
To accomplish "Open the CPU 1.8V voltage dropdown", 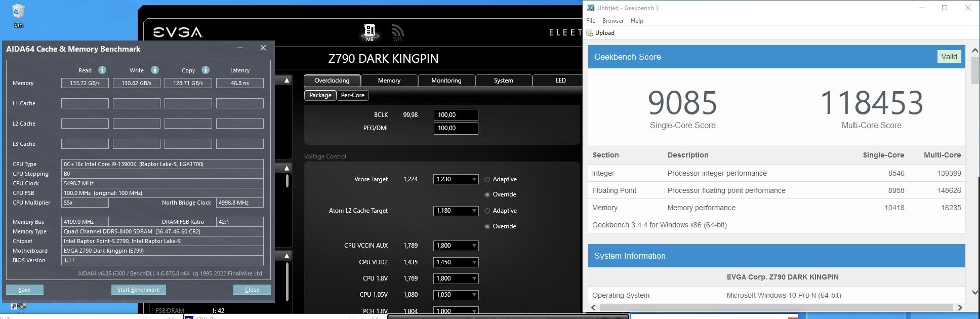I will (x=456, y=278).
